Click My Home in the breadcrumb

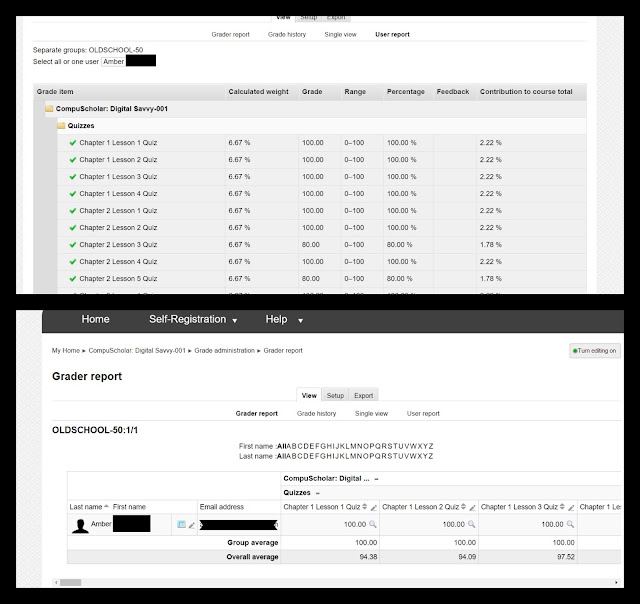(x=66, y=351)
